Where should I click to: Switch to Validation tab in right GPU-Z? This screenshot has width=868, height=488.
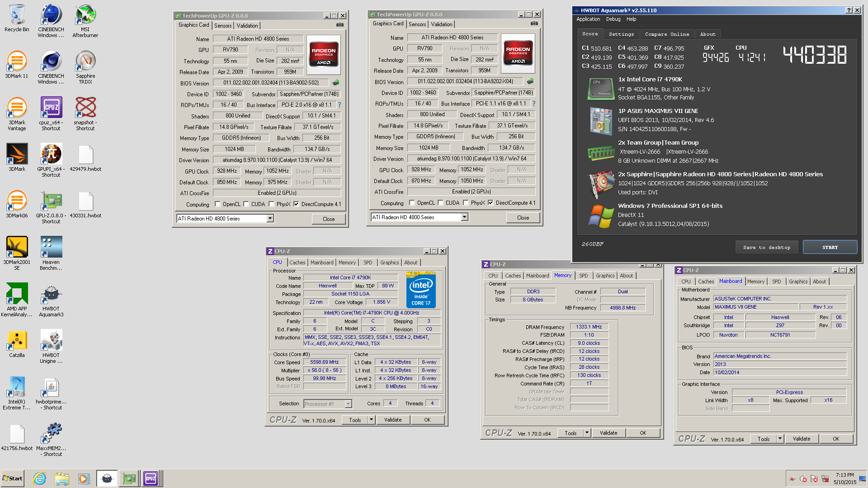(442, 24)
